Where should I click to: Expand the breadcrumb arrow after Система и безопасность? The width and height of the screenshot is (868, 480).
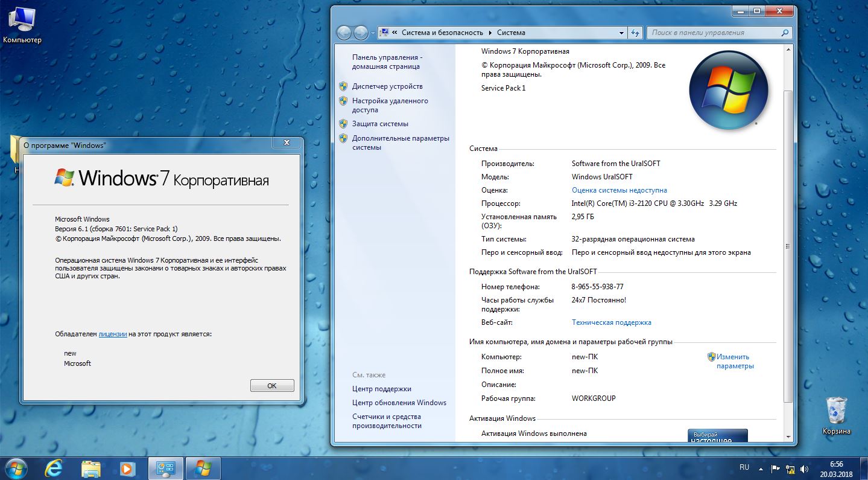490,33
